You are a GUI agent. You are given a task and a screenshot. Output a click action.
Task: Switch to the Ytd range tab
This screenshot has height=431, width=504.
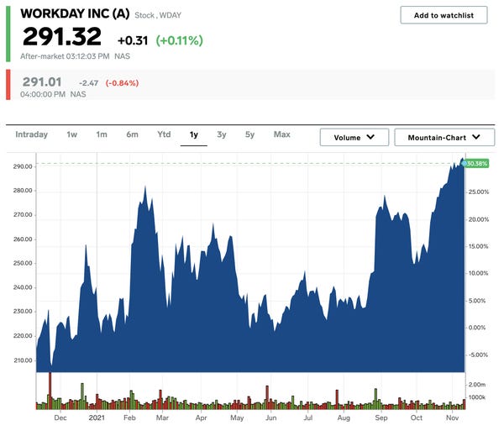point(164,134)
